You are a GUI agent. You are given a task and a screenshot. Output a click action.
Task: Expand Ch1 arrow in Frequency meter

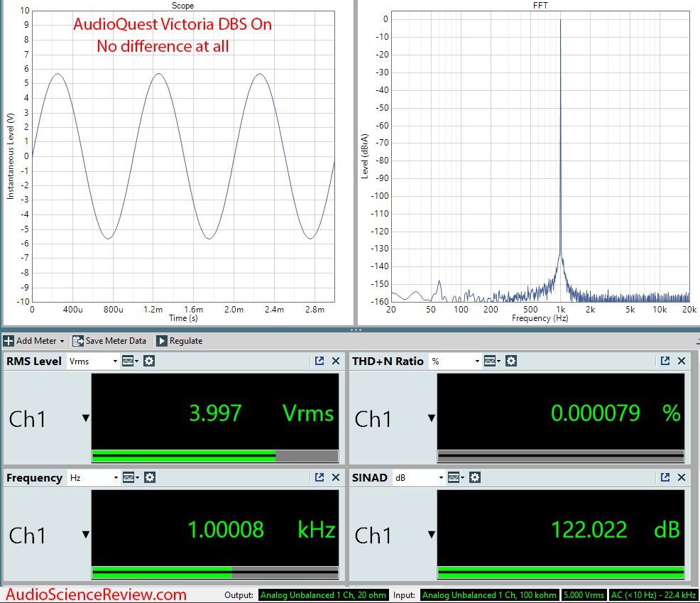86,535
